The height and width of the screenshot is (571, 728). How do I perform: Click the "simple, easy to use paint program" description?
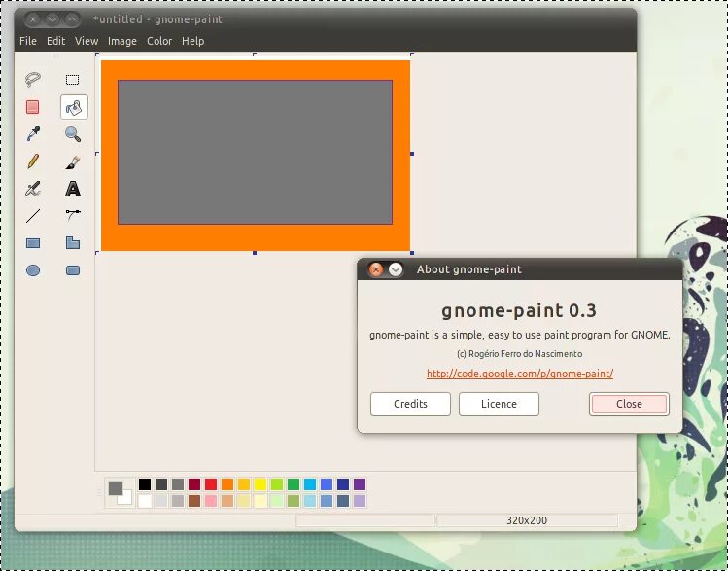pos(520,335)
